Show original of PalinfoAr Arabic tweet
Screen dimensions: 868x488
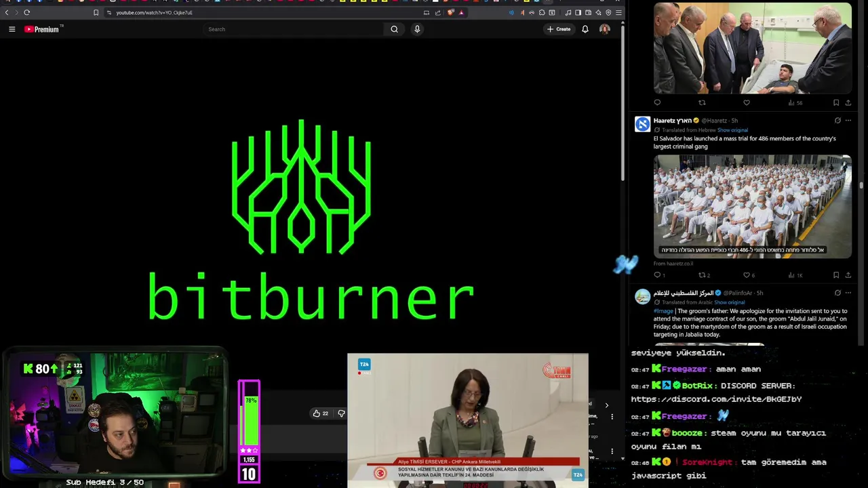click(730, 302)
